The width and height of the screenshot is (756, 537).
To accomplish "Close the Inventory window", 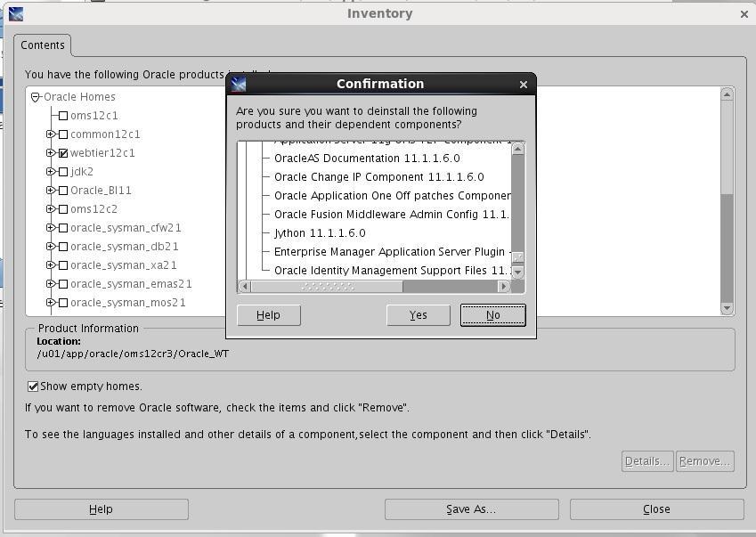I will pos(744,14).
